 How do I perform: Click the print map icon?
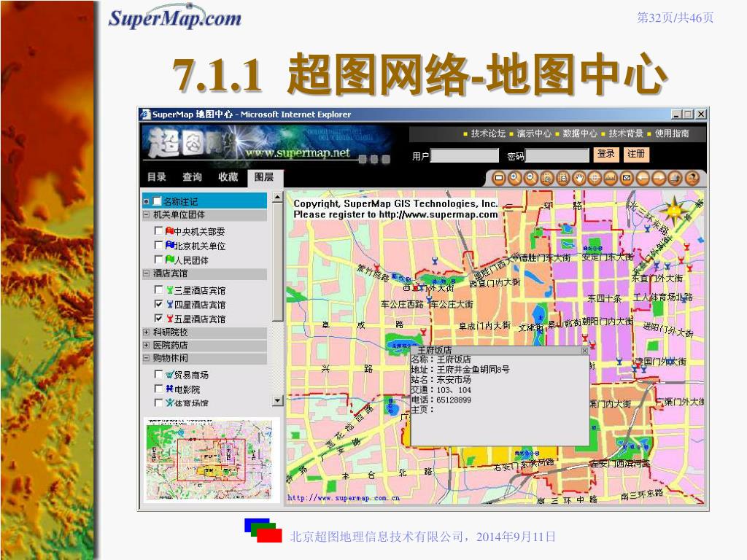coord(675,179)
